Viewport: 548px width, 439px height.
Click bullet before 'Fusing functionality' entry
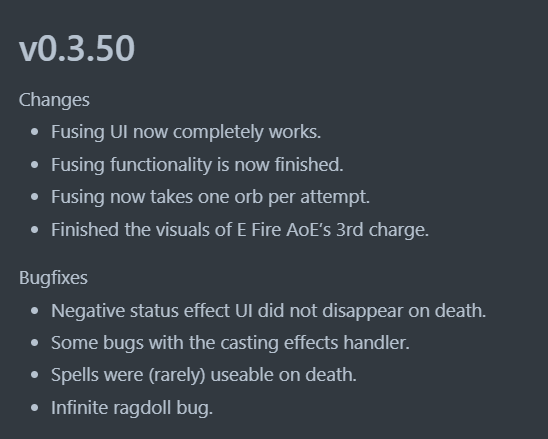click(34, 164)
